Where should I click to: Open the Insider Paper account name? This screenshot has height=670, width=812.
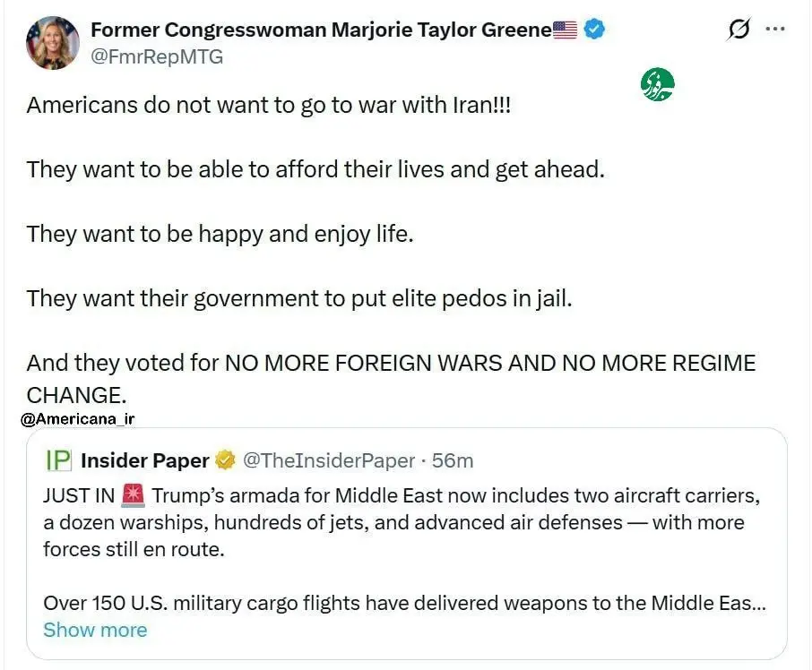[144, 460]
